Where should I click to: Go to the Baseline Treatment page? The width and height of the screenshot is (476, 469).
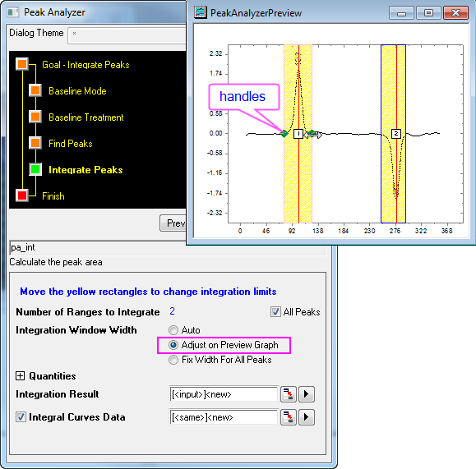click(x=86, y=117)
